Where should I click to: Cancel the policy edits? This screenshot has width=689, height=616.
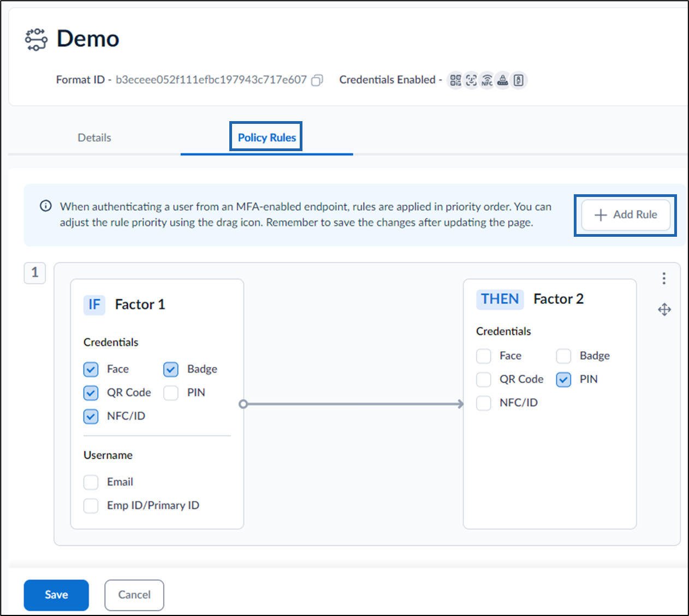(134, 595)
